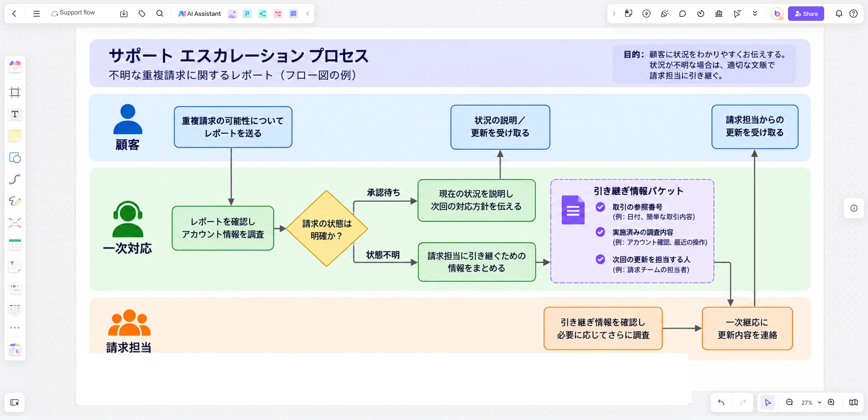Open the hamburger main menu
868x420 pixels.
click(x=37, y=14)
